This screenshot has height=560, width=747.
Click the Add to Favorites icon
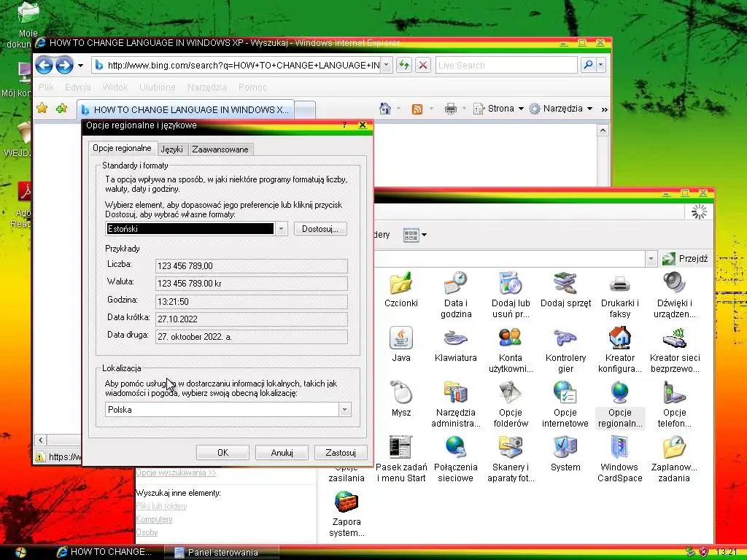61,109
